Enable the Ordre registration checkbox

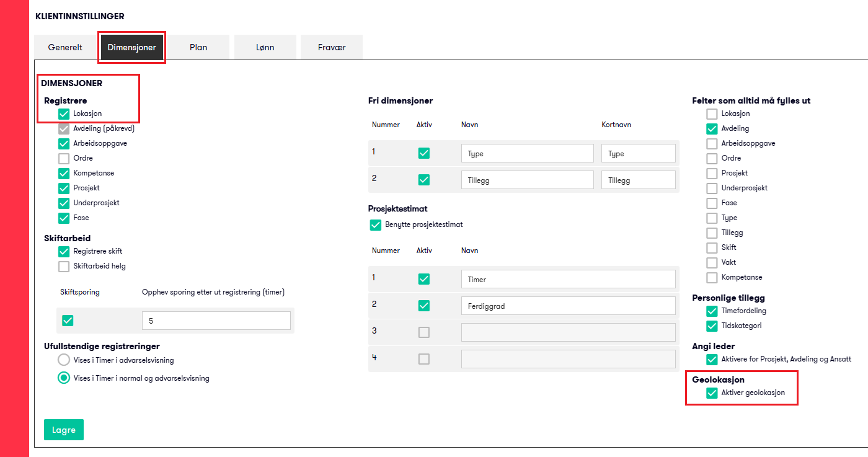64,159
